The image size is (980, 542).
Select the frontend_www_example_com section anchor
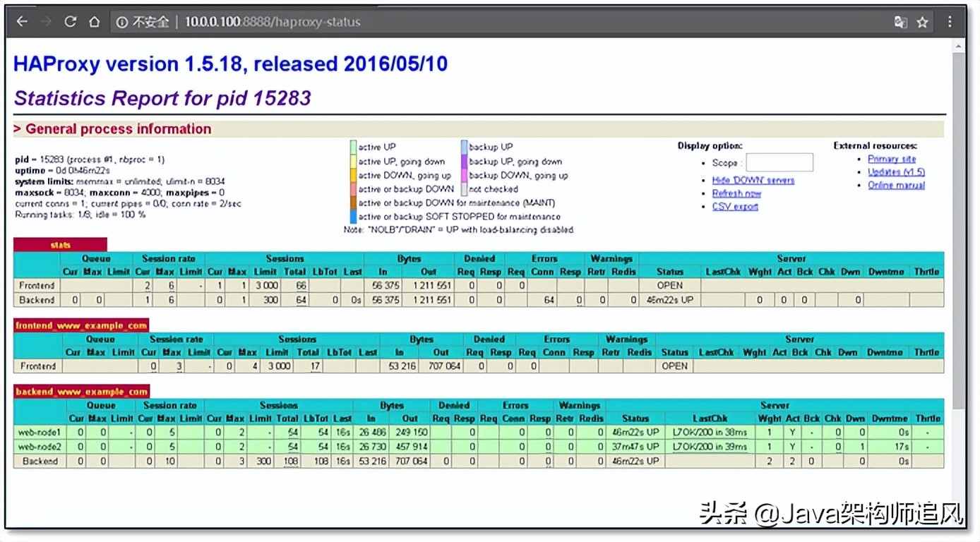pos(80,325)
